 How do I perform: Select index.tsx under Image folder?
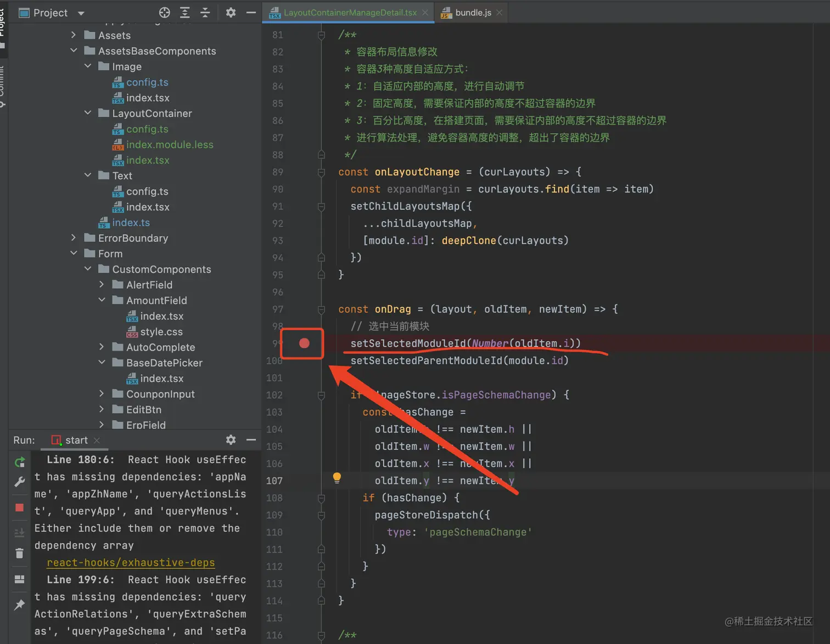tap(148, 98)
